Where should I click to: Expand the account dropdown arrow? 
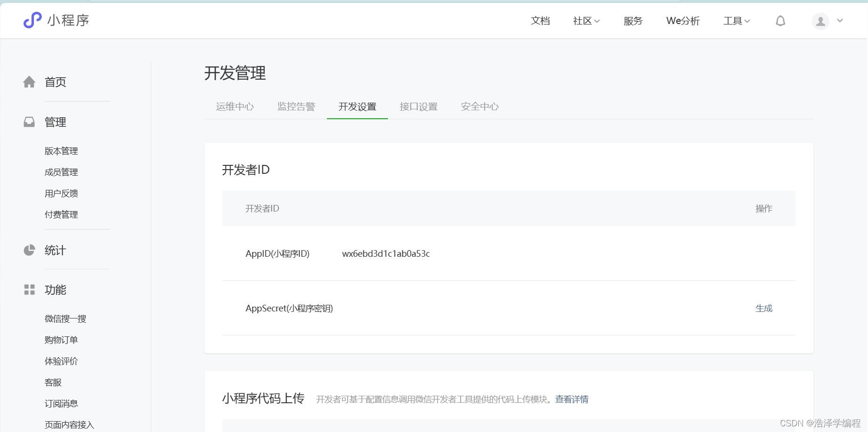840,21
